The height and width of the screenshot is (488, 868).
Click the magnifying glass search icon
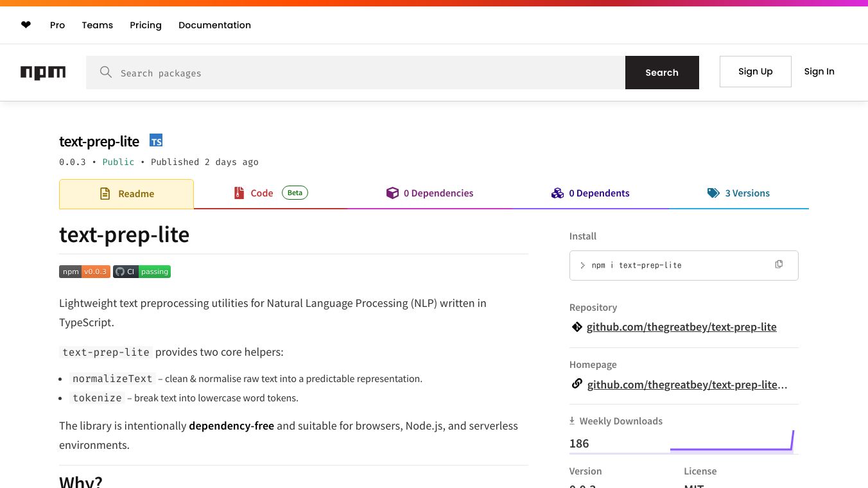[106, 73]
